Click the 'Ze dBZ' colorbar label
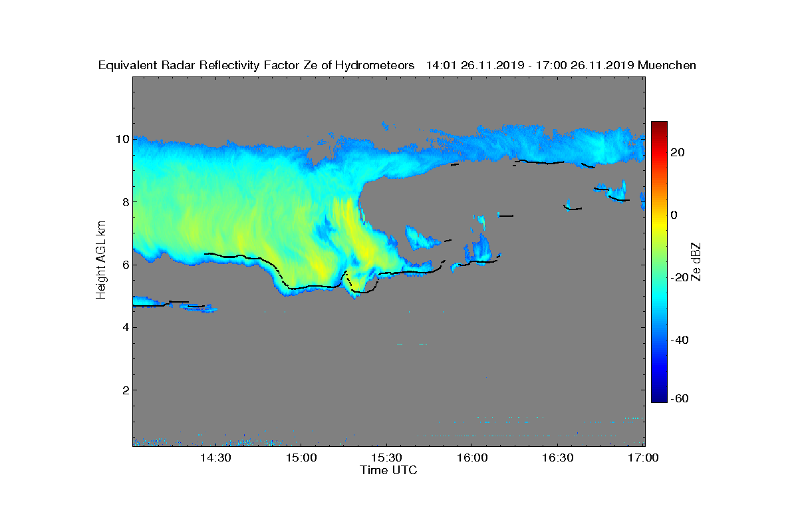This screenshot has width=798, height=532. click(x=696, y=261)
